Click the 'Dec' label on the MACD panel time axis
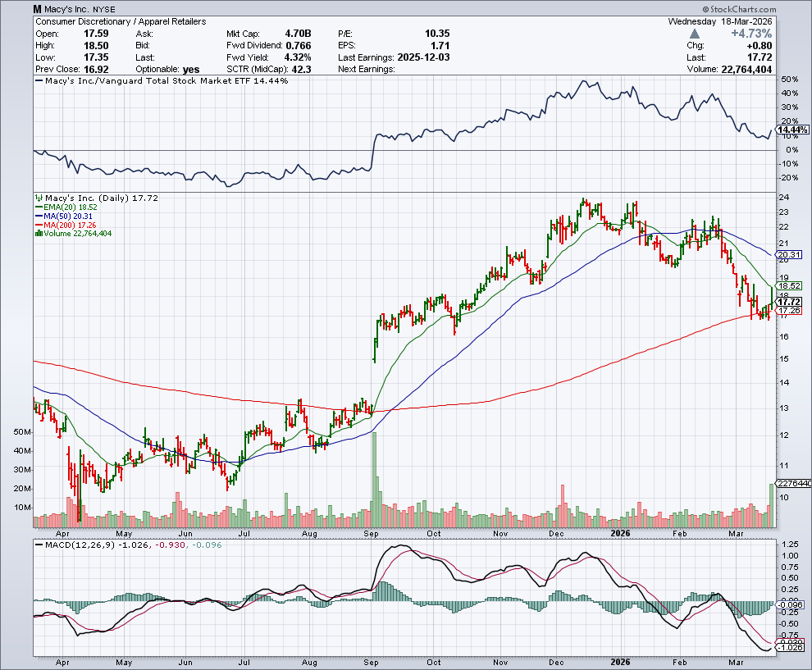 point(557,663)
